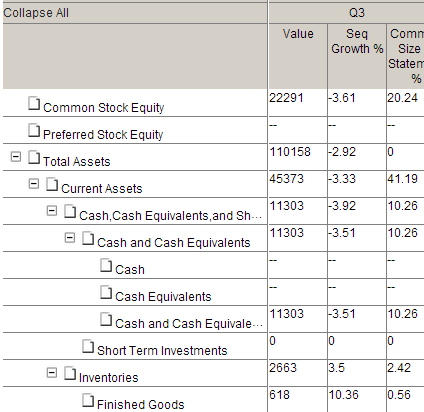Collapse the Total Assets tree node
Viewport: 424px width, 412px height.
16,157
